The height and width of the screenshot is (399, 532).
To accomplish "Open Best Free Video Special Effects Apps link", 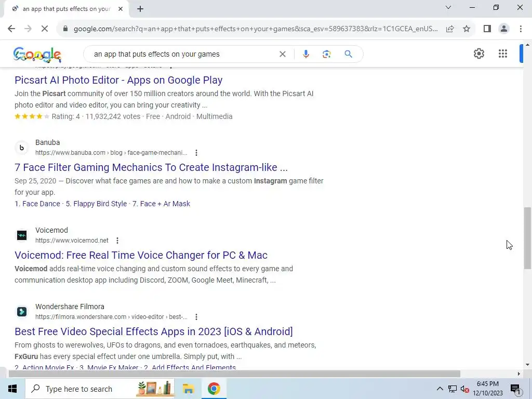I will (x=153, y=331).
